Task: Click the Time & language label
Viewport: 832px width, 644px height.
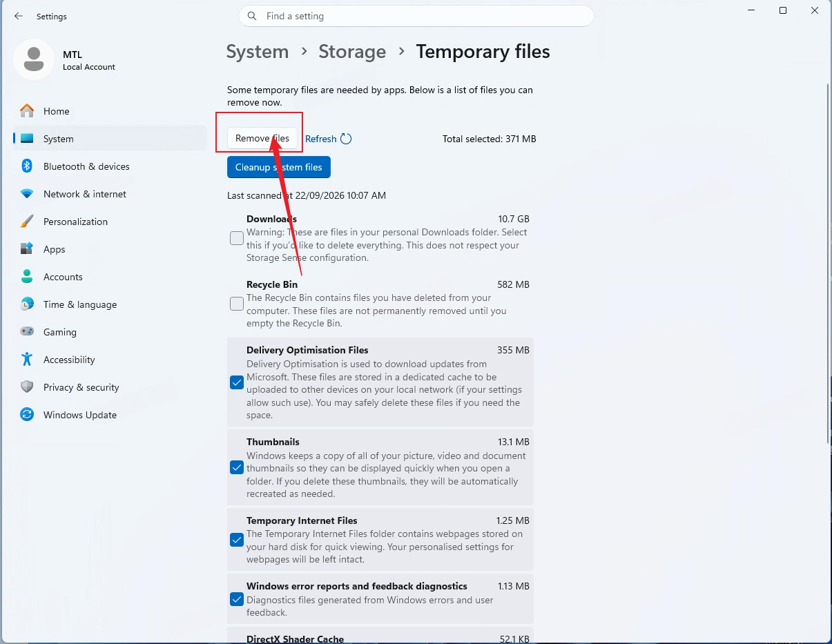Action: (x=80, y=304)
